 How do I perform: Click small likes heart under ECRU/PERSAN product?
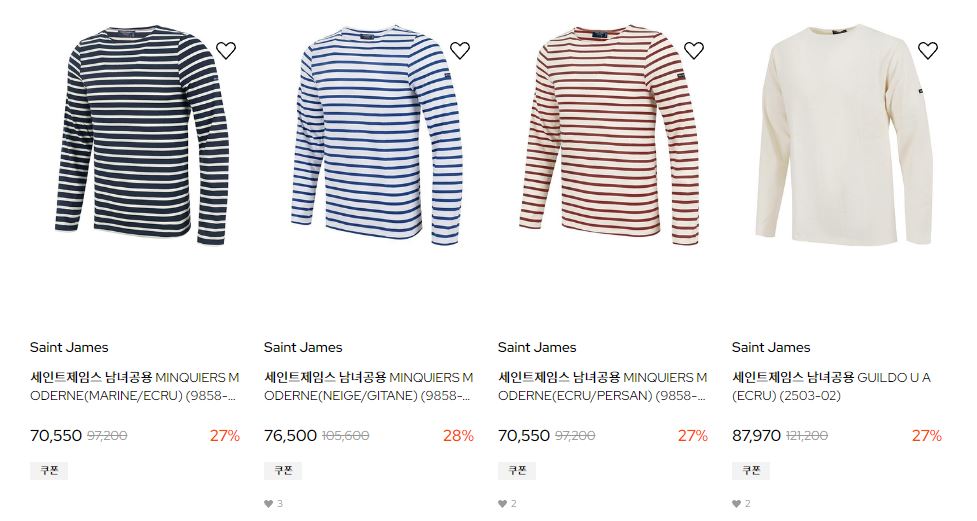(x=502, y=504)
